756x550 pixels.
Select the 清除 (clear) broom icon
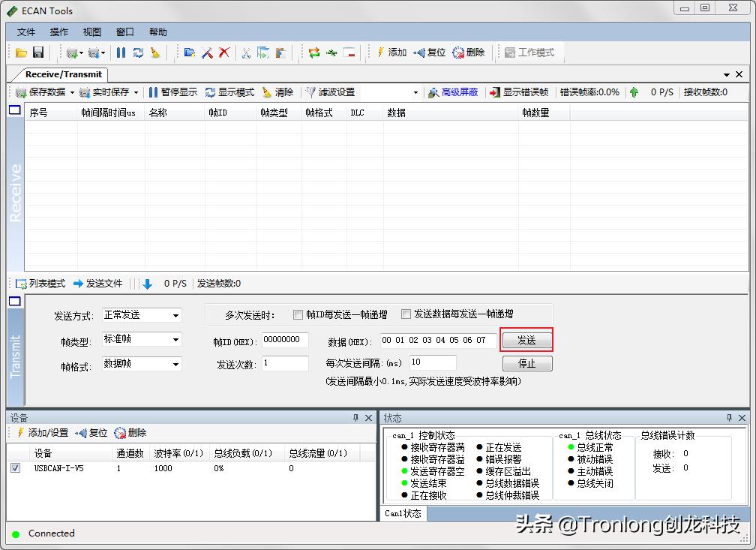tap(268, 92)
